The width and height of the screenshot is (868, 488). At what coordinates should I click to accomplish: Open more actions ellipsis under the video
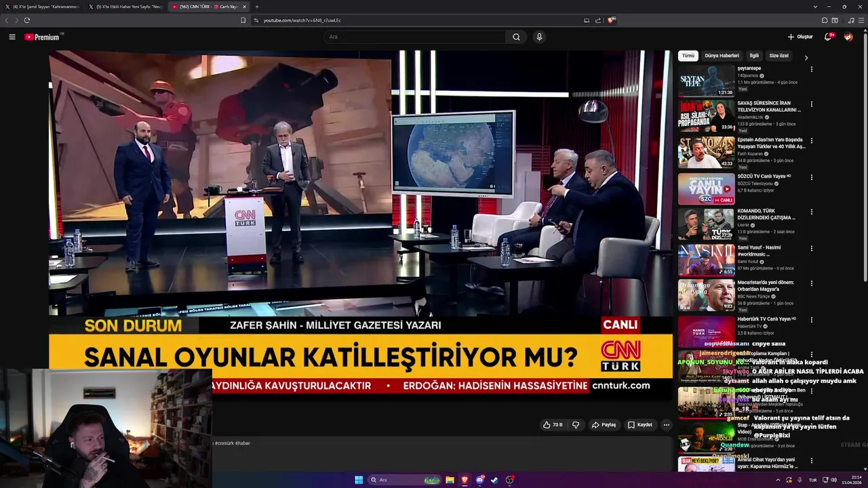point(666,425)
